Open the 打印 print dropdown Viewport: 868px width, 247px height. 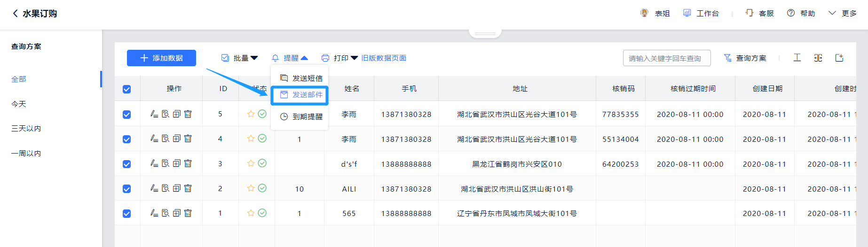tap(340, 58)
